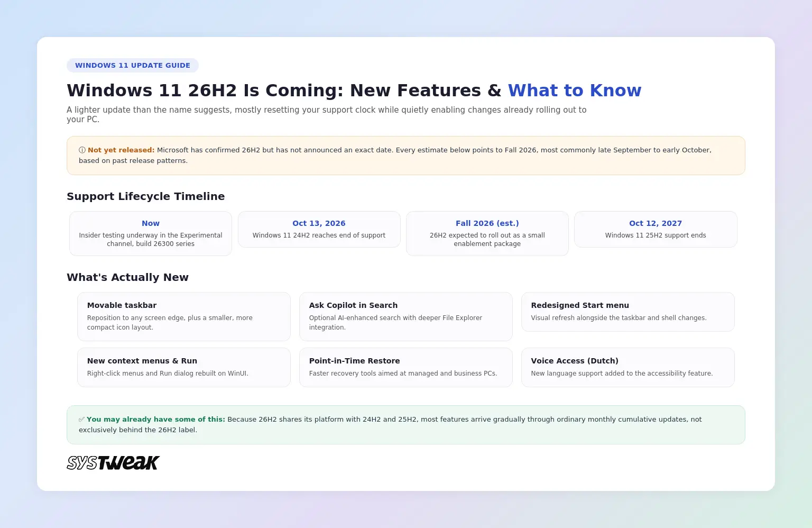Select the 'Oct 13, 2026' timeline date
The width and height of the screenshot is (812, 528).
tap(319, 223)
